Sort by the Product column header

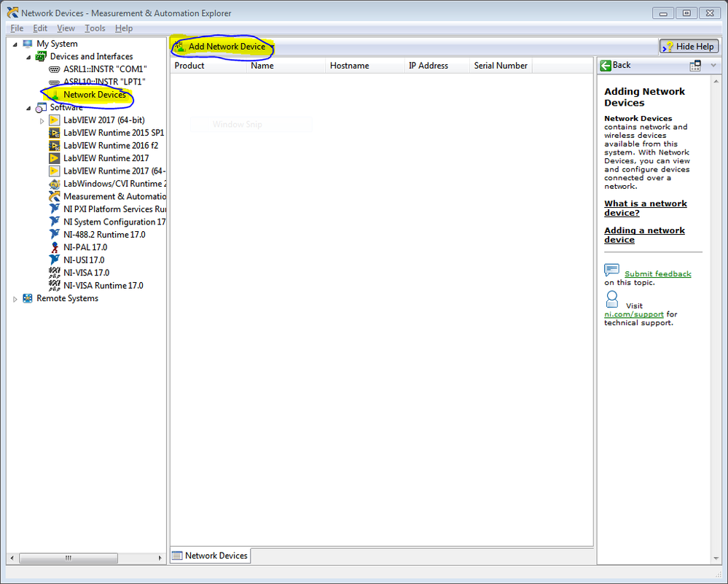click(208, 66)
